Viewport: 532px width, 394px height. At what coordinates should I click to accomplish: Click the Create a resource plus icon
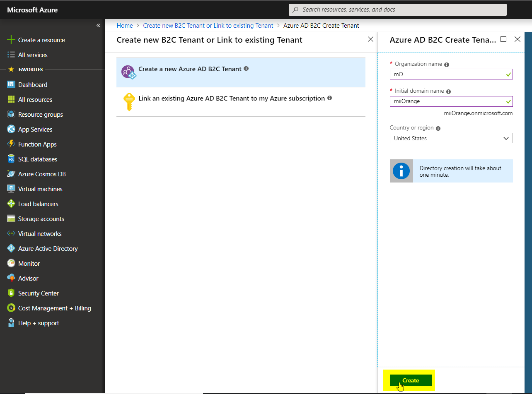click(x=11, y=40)
